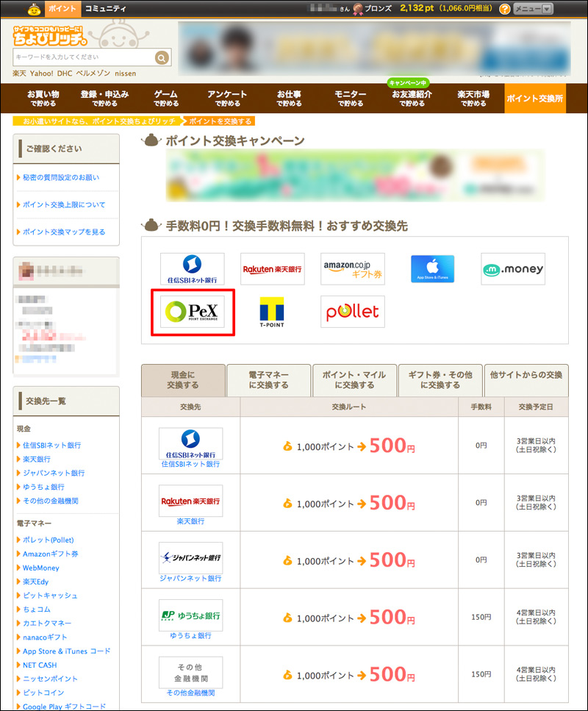This screenshot has height=711, width=588.
Task: Select the 他サイトからの交換 tab
Action: (526, 380)
